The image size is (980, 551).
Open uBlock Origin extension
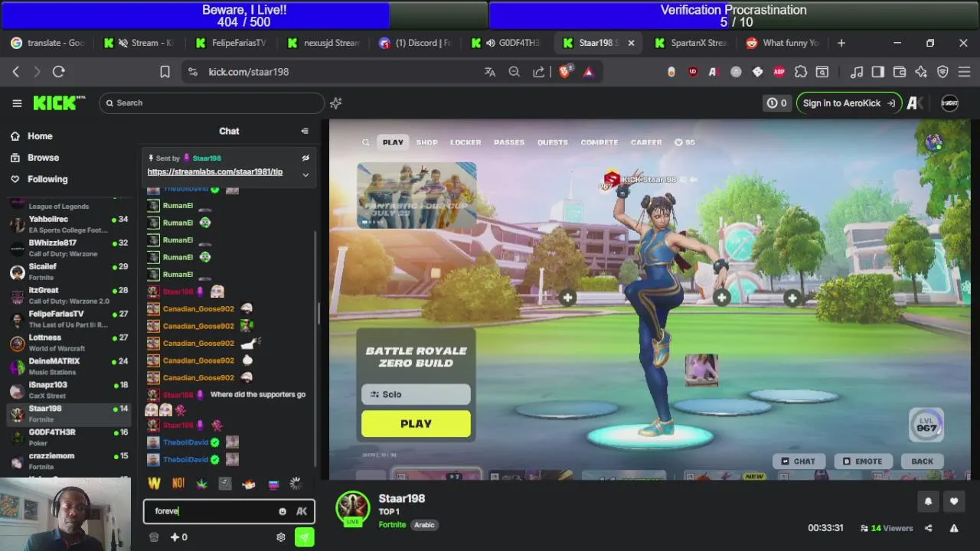click(693, 72)
